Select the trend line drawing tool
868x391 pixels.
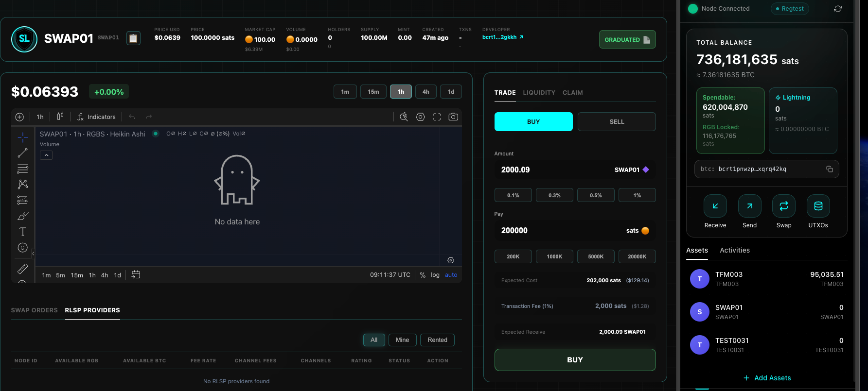pyautogui.click(x=23, y=153)
